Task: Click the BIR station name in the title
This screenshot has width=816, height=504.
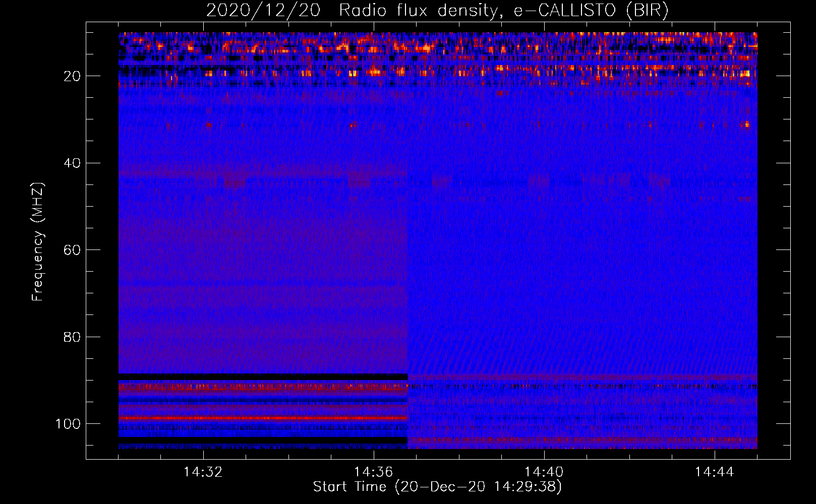Action: point(647,11)
